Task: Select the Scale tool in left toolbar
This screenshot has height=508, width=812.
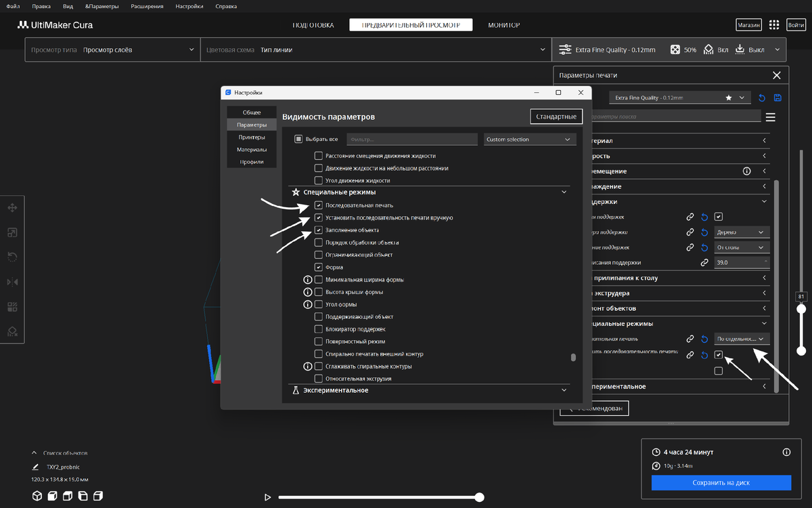Action: point(12,232)
